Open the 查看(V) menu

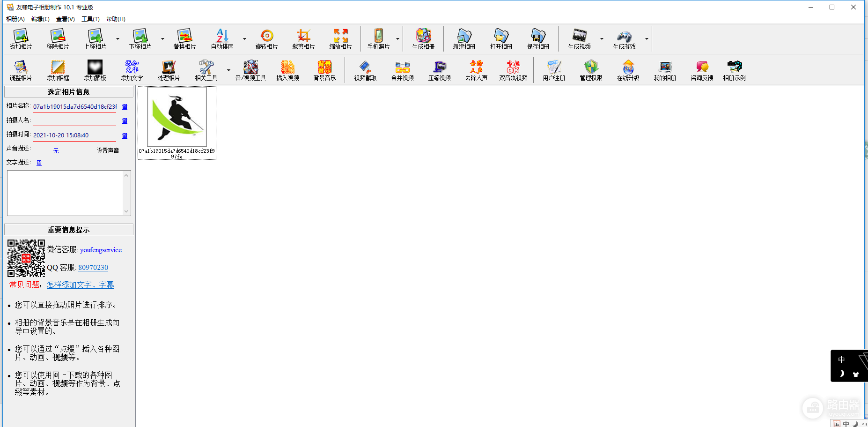[65, 19]
